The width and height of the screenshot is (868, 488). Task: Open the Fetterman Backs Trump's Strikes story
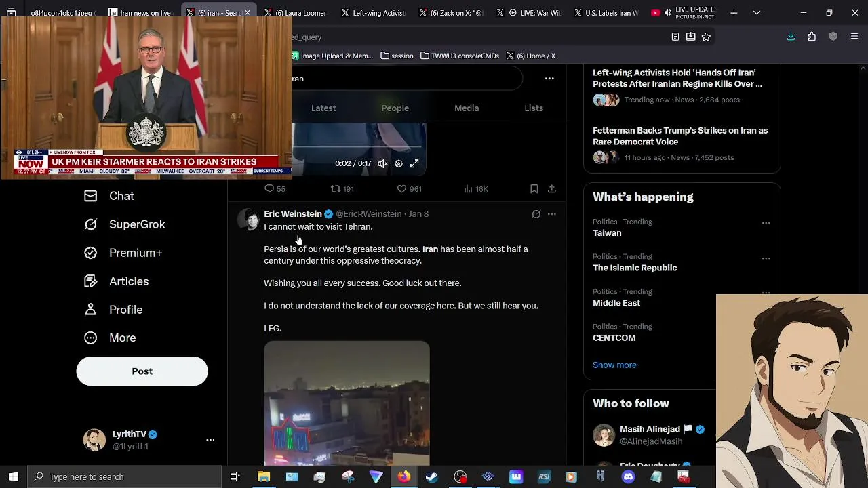pyautogui.click(x=680, y=136)
